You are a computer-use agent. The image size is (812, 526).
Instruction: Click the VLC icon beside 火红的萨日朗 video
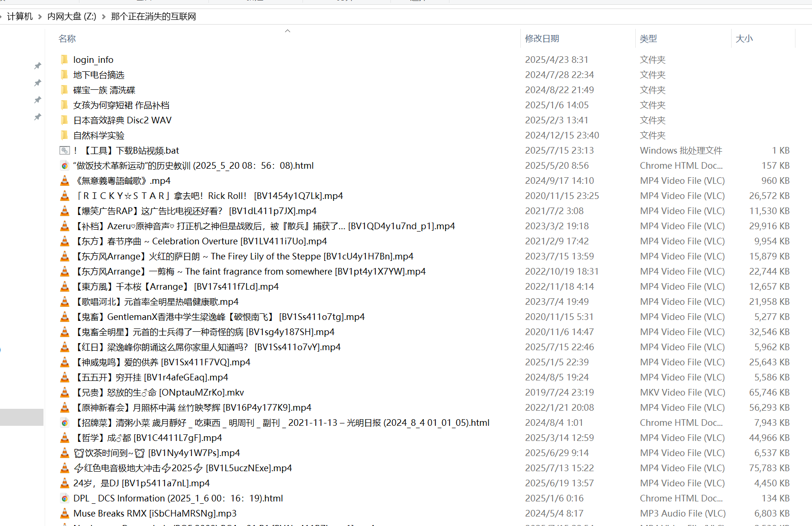coord(65,256)
